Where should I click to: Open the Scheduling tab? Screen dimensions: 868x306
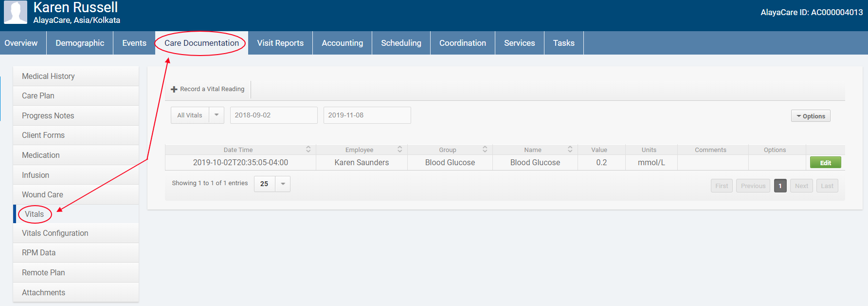(x=401, y=43)
